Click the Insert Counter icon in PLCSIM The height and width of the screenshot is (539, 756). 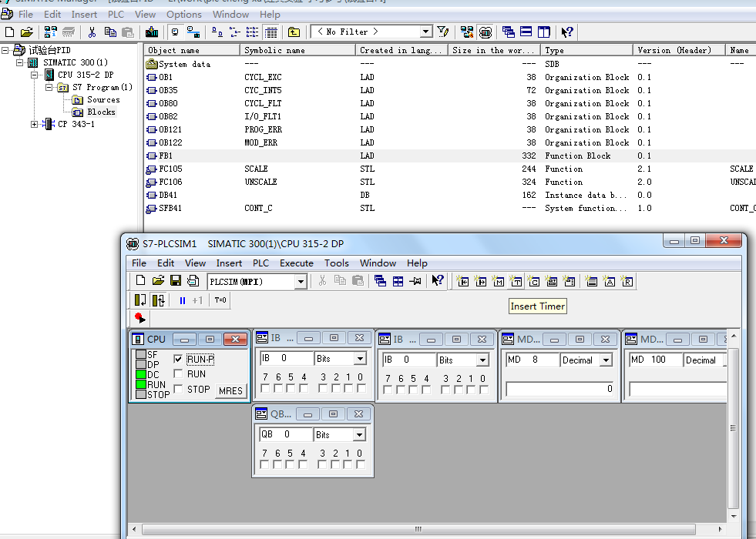(x=533, y=281)
